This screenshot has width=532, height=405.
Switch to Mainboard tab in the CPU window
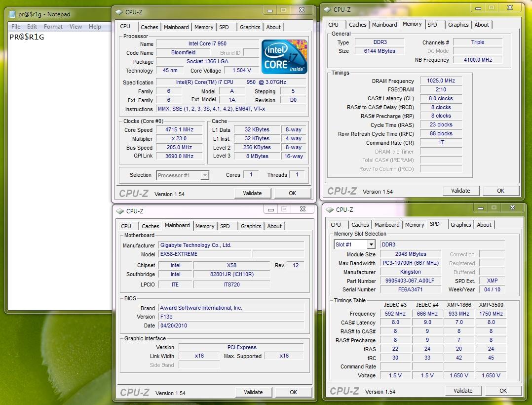(176, 27)
